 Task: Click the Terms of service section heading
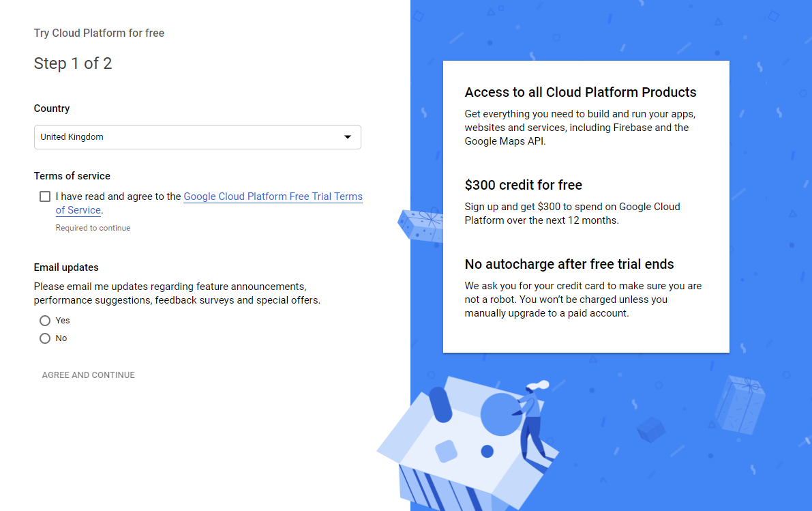point(72,175)
